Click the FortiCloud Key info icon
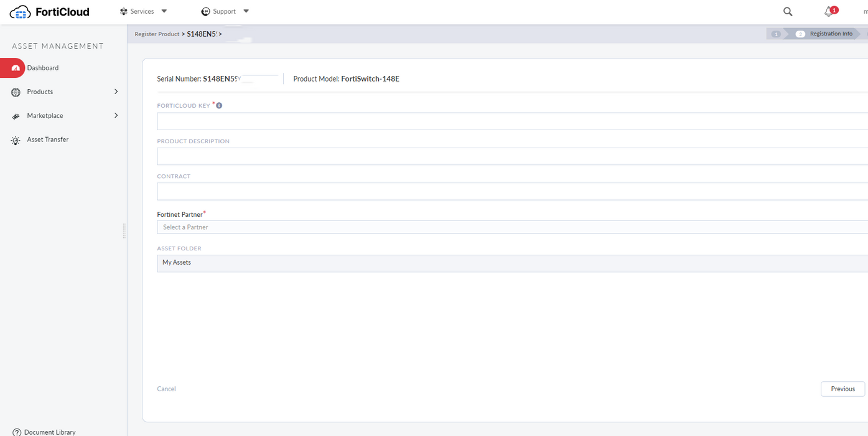This screenshot has width=868, height=436. pos(219,105)
